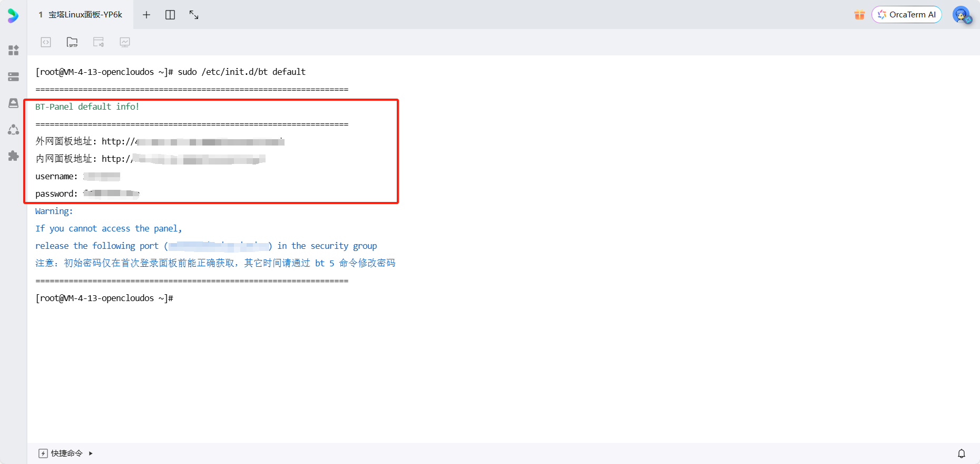Open the dashboard apps sidebar icon

tap(14, 50)
